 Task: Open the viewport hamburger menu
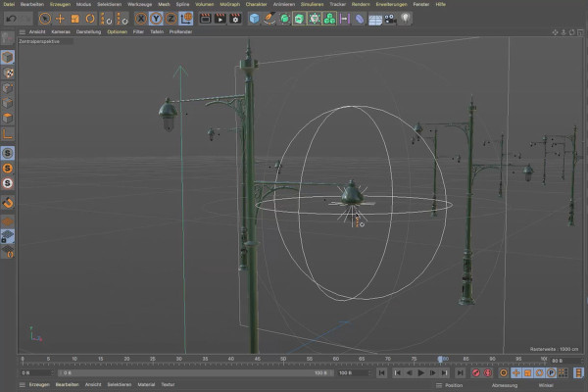[x=23, y=32]
